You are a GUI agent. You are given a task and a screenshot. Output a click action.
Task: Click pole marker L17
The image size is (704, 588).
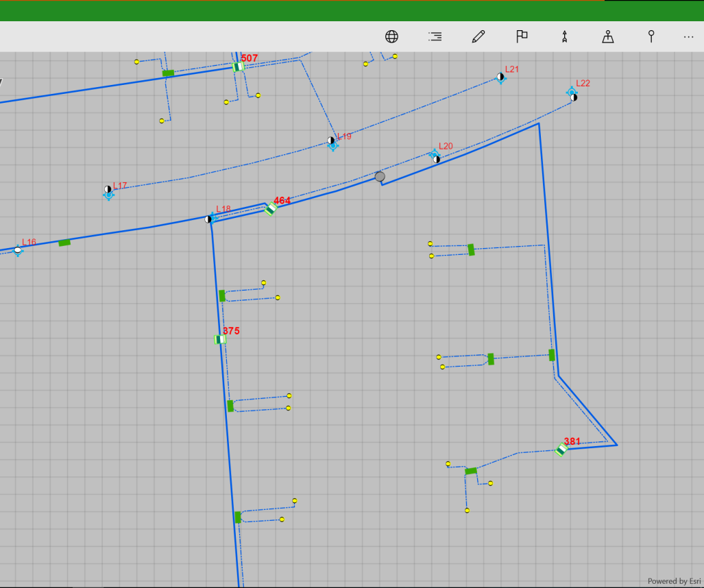(108, 192)
